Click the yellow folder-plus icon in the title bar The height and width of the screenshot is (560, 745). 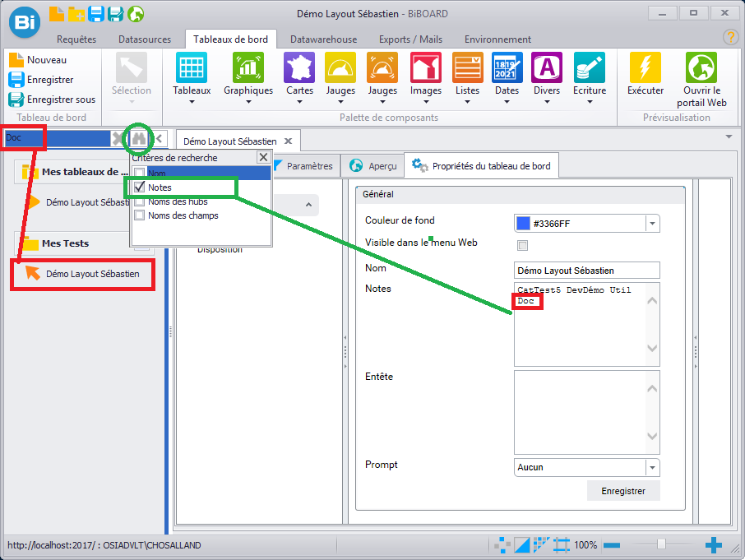click(76, 14)
